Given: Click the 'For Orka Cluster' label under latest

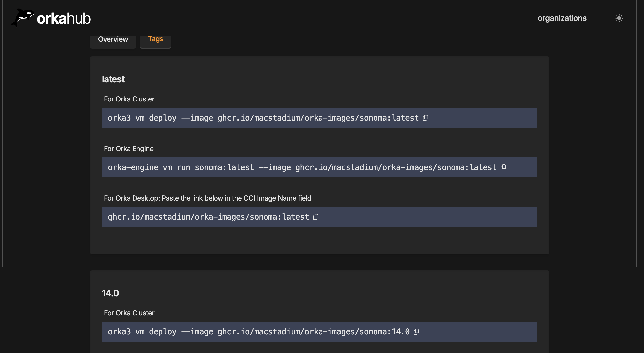Looking at the screenshot, I should coord(129,99).
